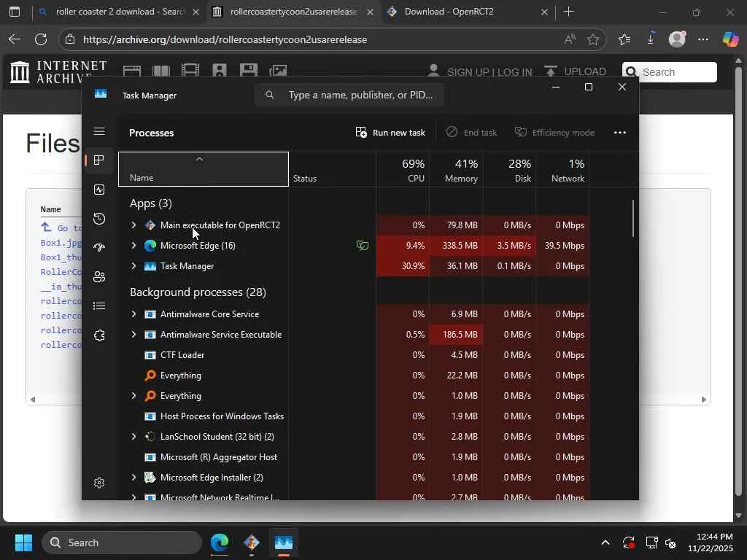The width and height of the screenshot is (747, 560).
Task: Expand Microsoft Edge Installer (2) row
Action: [x=134, y=477]
